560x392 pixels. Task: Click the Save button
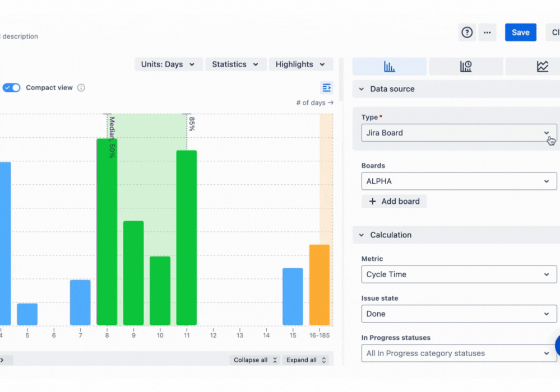click(x=520, y=32)
